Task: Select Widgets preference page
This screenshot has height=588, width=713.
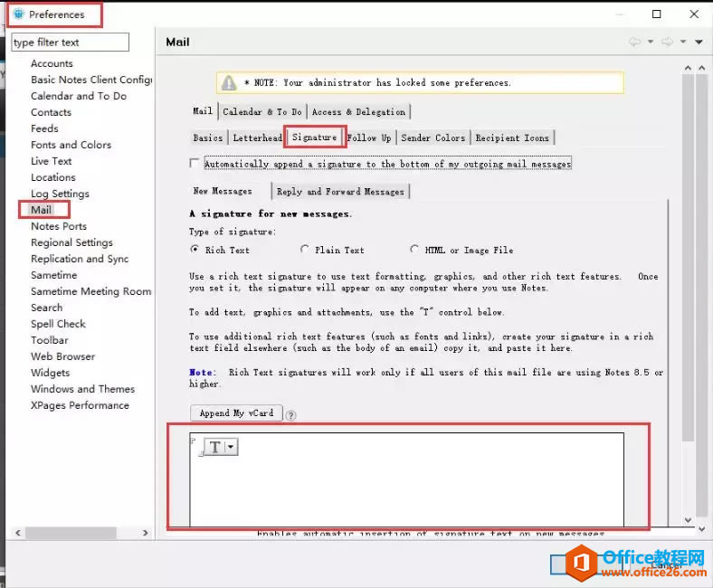Action: coord(51,373)
